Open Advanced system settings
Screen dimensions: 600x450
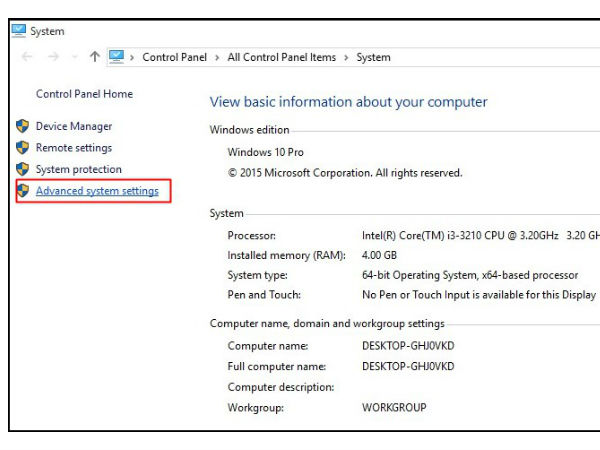pyautogui.click(x=97, y=191)
